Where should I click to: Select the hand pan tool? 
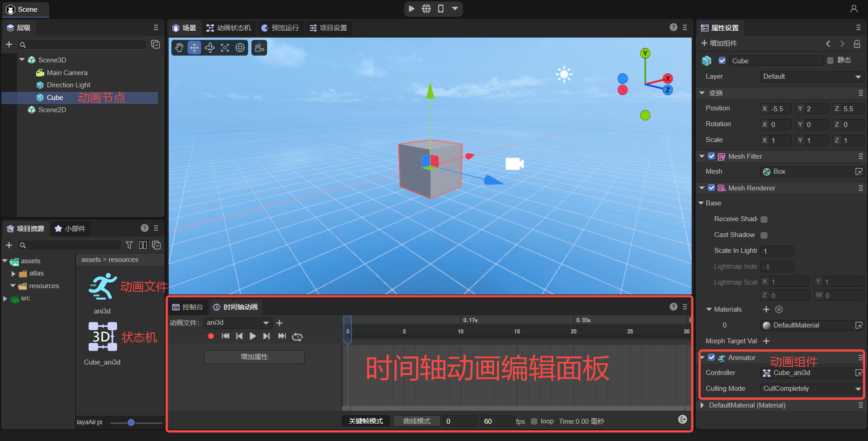click(x=179, y=47)
